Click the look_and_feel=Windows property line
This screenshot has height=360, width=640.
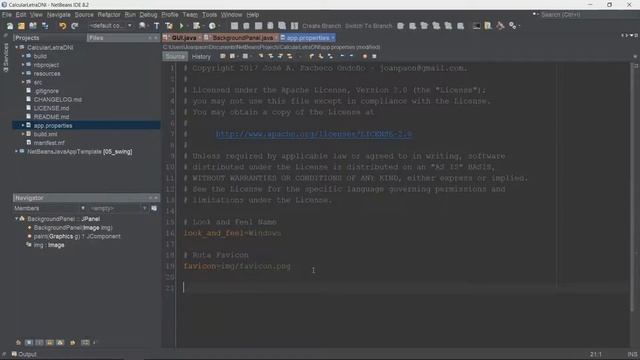[x=232, y=233]
